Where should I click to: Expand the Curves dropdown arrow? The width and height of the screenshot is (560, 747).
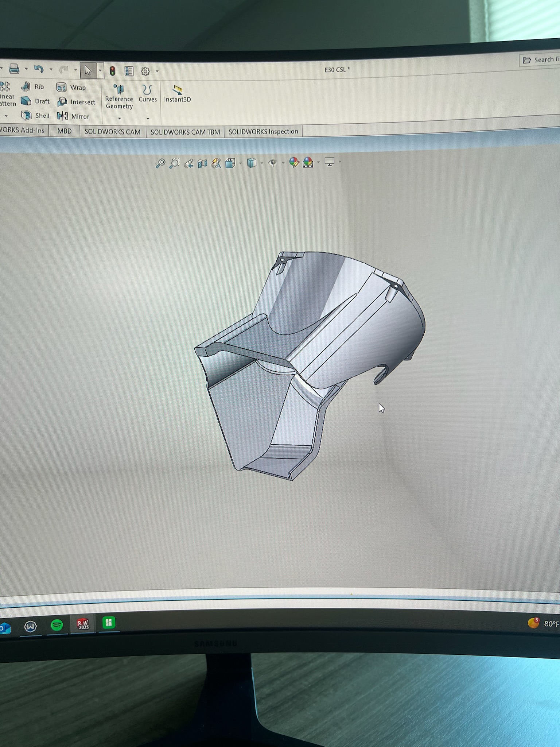[148, 119]
